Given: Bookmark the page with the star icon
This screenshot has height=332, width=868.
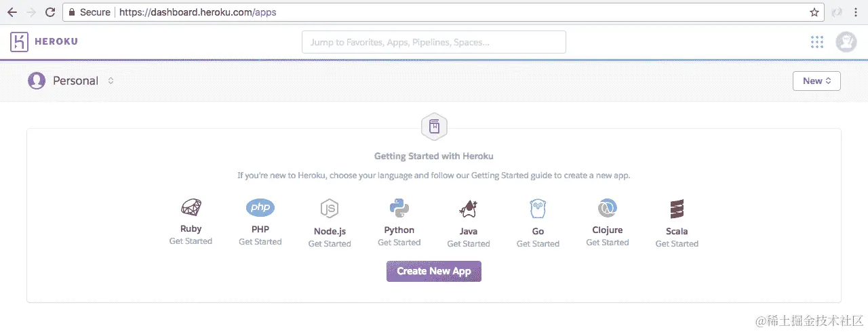Looking at the screenshot, I should coord(814,12).
